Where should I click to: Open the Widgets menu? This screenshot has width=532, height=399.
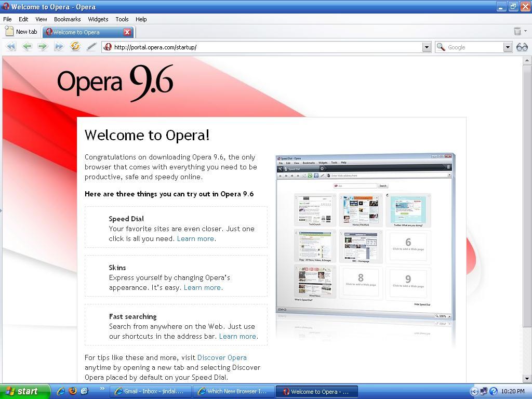tap(98, 19)
